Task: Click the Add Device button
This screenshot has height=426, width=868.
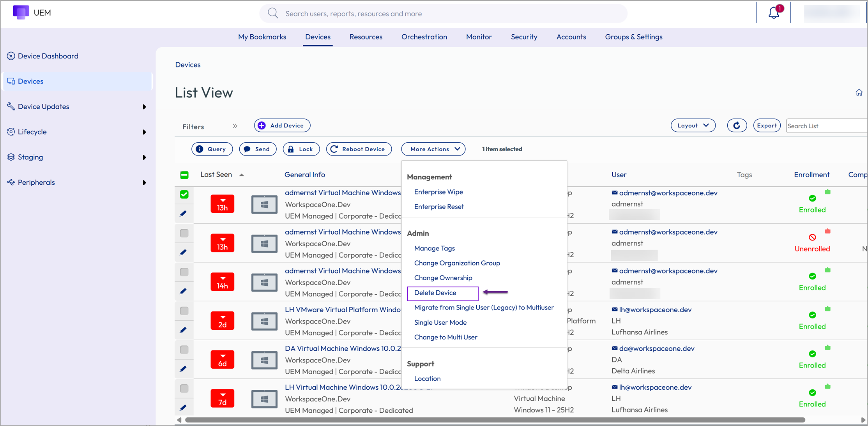Action: pos(282,126)
